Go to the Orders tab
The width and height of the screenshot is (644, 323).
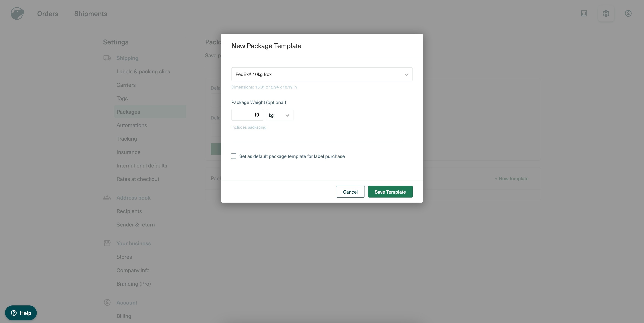click(x=48, y=14)
